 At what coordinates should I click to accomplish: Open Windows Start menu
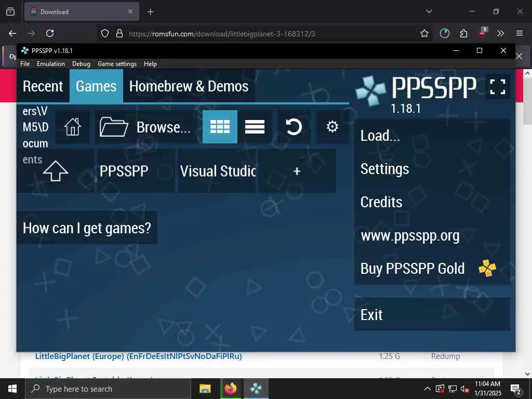click(x=12, y=389)
